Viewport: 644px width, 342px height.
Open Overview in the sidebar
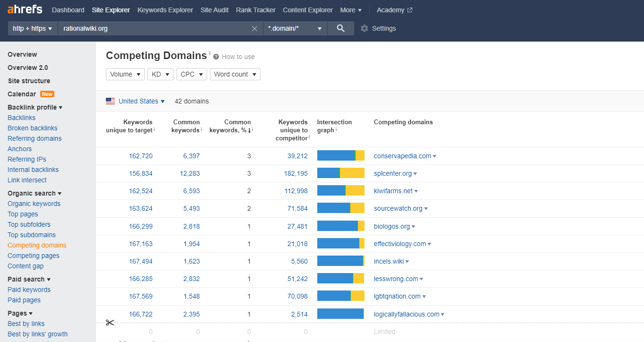(22, 54)
